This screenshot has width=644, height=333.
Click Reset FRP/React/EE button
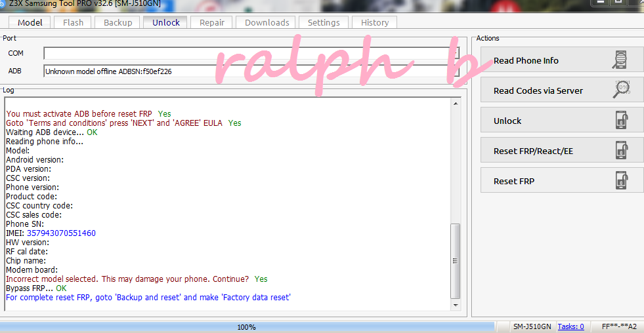[x=562, y=151]
